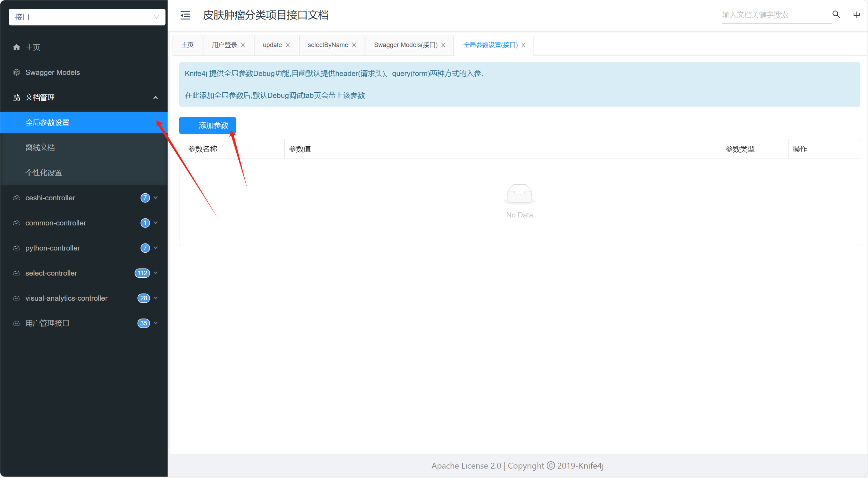Click the home icon next to 主页

point(16,47)
